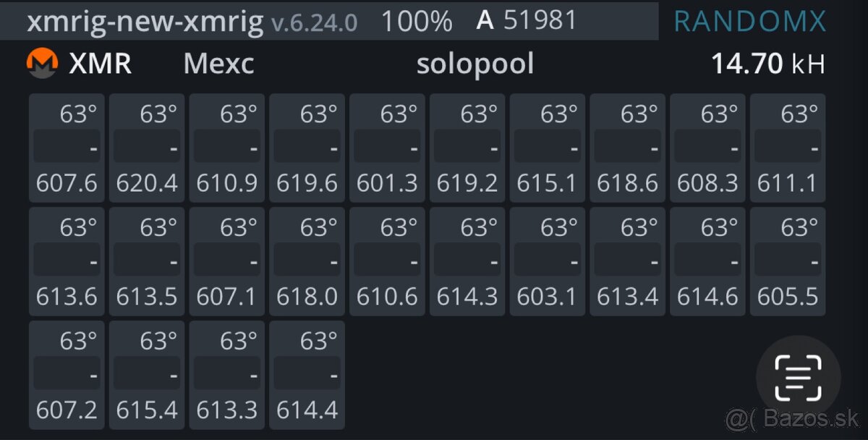This screenshot has height=440, width=868.
Task: Click the Mexc exchange label
Action: click(x=218, y=64)
